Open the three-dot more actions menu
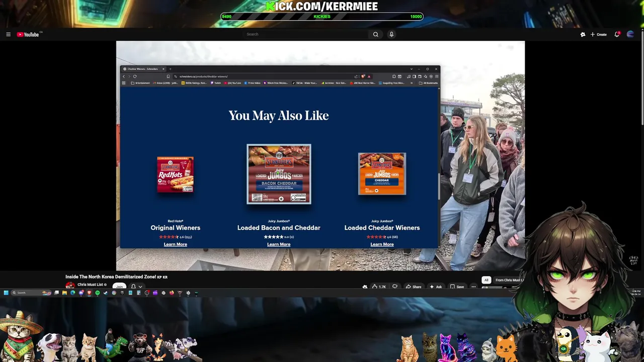 point(473,287)
